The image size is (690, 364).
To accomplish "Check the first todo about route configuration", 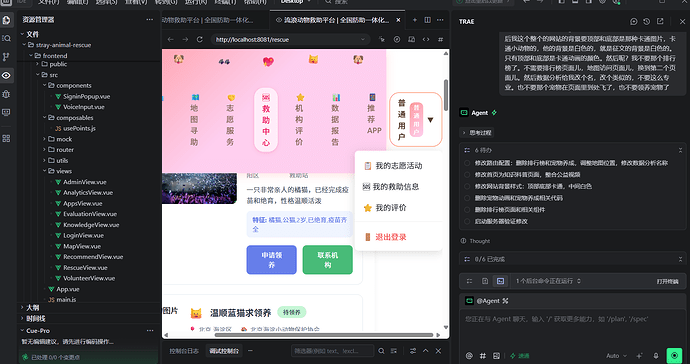I will point(467,163).
